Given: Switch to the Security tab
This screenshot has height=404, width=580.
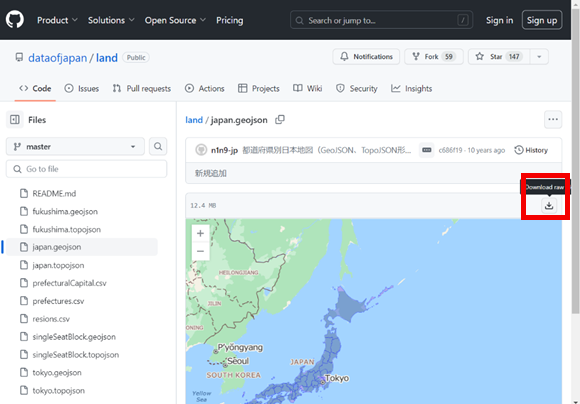Looking at the screenshot, I should coord(357,88).
